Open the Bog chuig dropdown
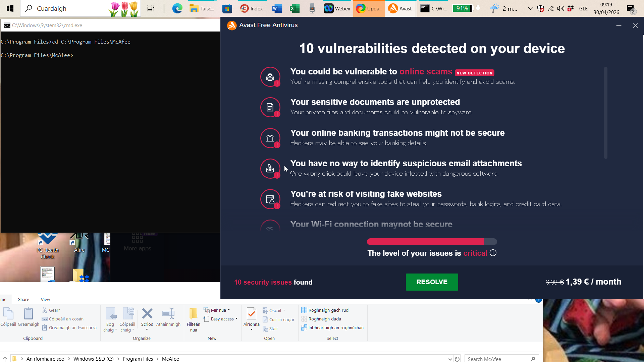The image size is (644, 362). 110,320
